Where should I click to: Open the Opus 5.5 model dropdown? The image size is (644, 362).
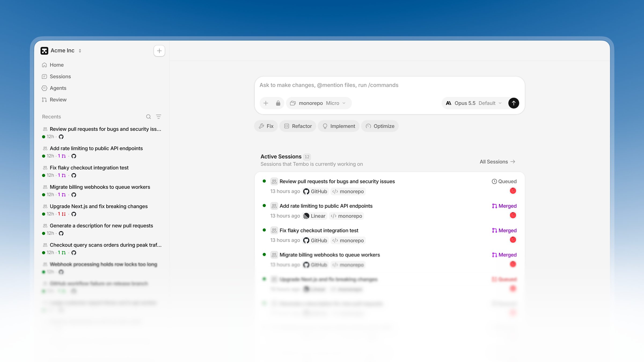[x=474, y=103]
